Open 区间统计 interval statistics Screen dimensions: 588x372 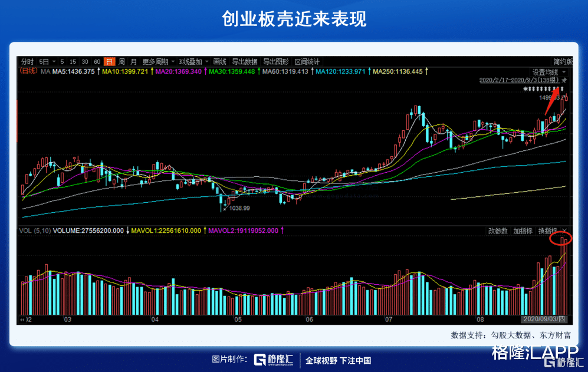307,61
